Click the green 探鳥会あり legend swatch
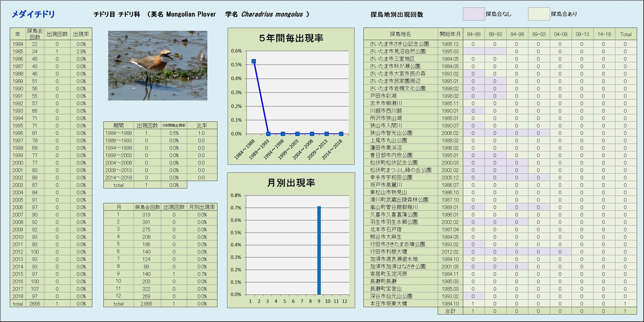The height and width of the screenshot is (322, 644). point(538,14)
